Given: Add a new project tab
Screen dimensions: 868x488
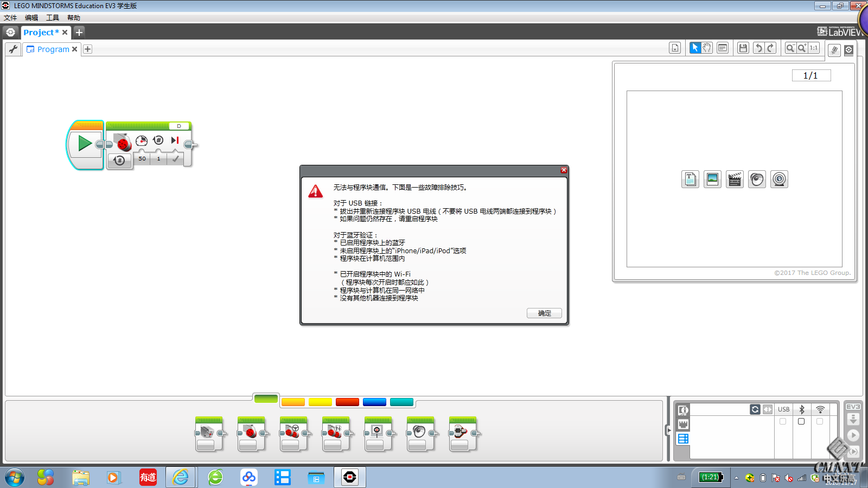Looking at the screenshot, I should click(x=79, y=32).
